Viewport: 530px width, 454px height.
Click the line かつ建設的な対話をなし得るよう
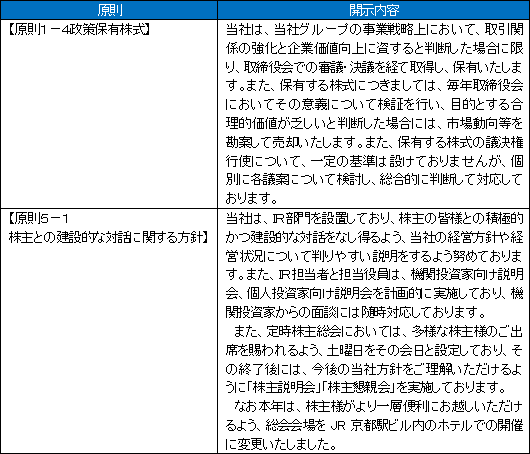tap(374, 237)
